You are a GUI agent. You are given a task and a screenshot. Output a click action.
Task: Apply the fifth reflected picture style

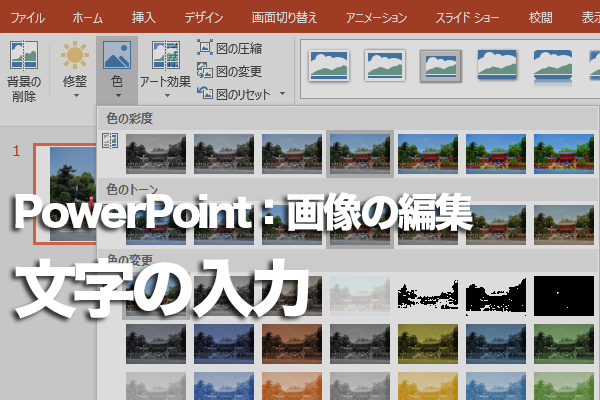point(553,67)
